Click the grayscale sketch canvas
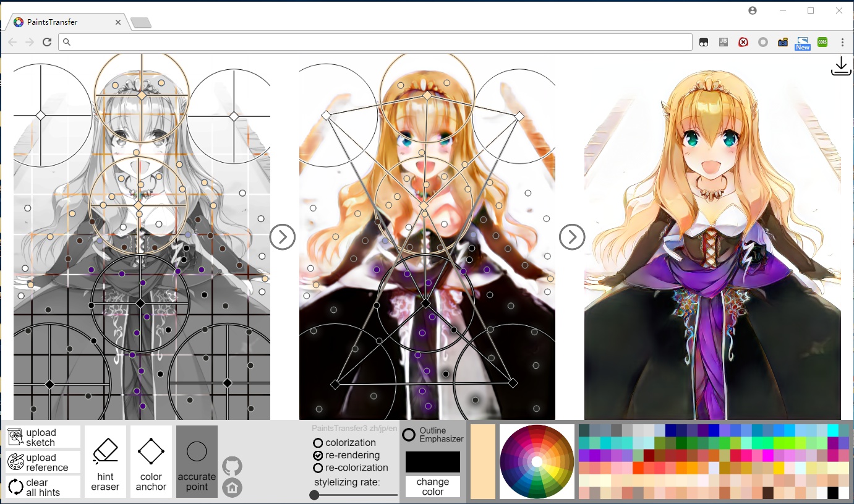The height and width of the screenshot is (504, 854). tap(142, 237)
